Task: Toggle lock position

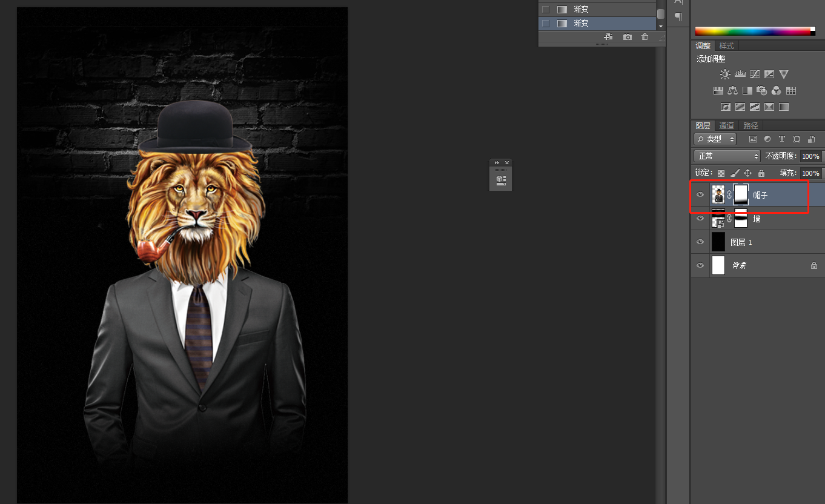Action: [747, 173]
